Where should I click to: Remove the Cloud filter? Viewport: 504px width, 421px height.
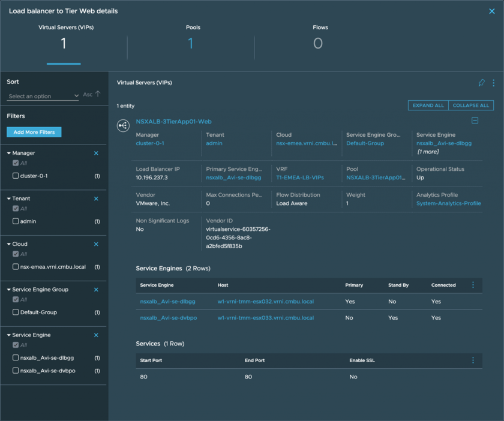coord(96,245)
